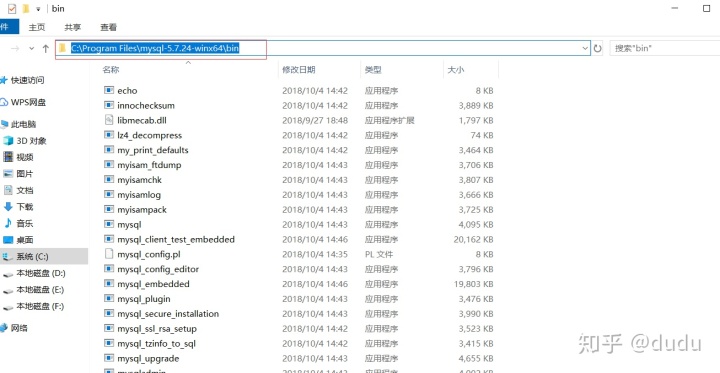The image size is (720, 373).
Task: Click the echo application icon
Action: point(109,90)
